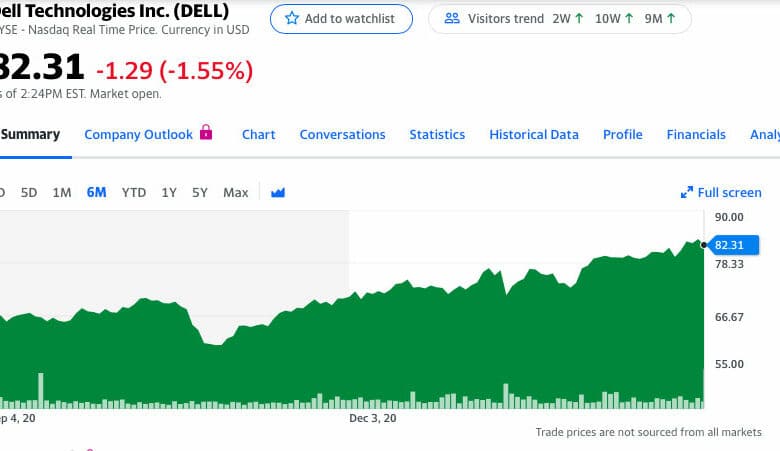Click the Company Outlook premium lock icon
The width and height of the screenshot is (780, 451).
coord(206,132)
